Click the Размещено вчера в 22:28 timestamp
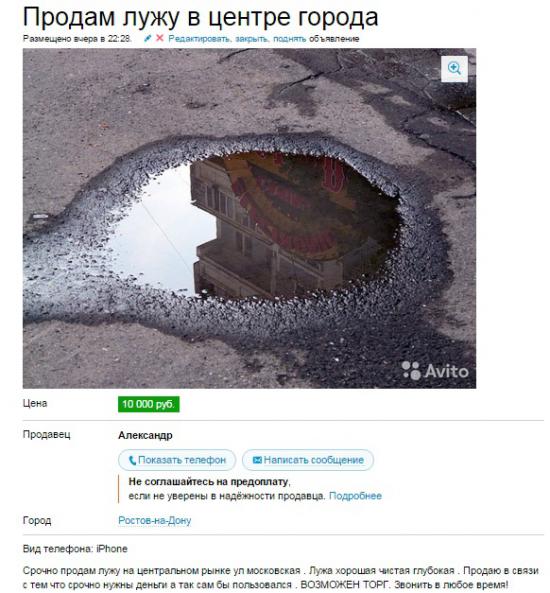The width and height of the screenshot is (550, 593). 77,39
